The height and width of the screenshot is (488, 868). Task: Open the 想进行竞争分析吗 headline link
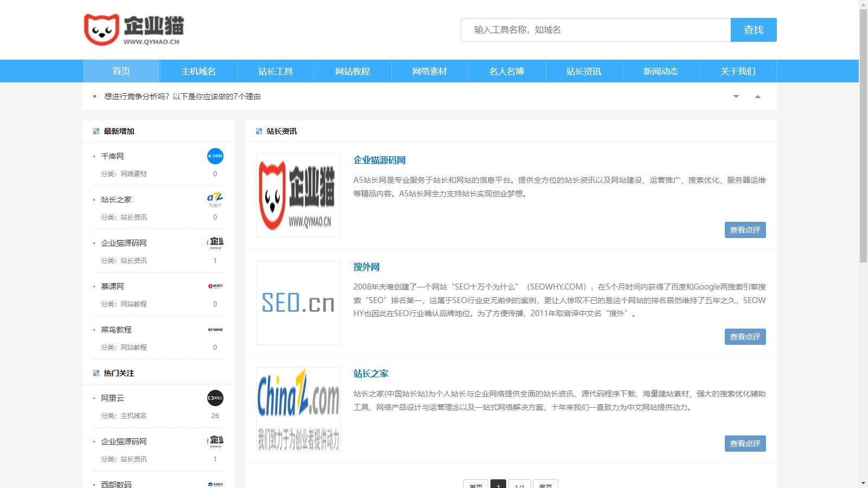click(x=182, y=97)
